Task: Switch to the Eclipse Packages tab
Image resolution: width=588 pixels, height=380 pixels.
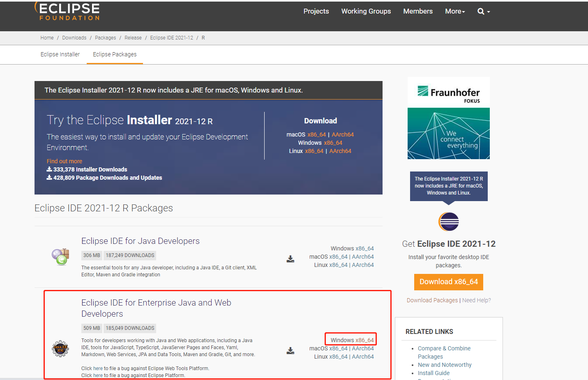Action: (x=115, y=54)
